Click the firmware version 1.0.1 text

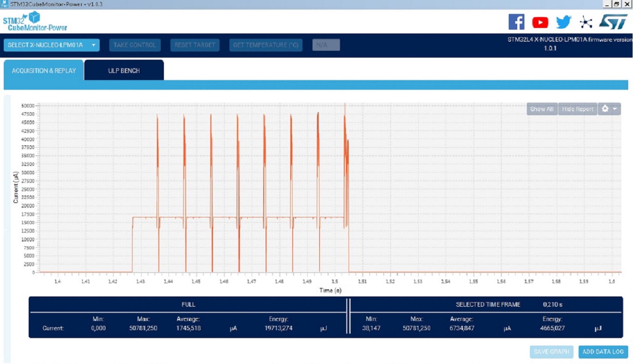550,48
